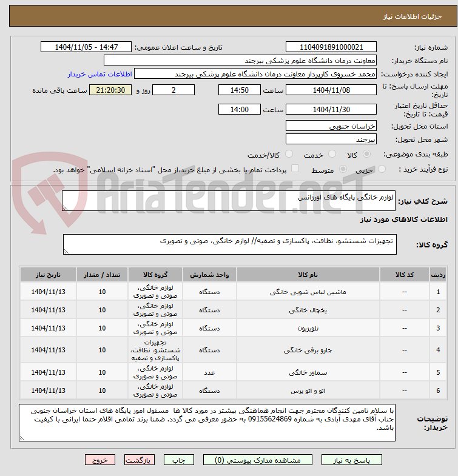Exit using the خروج button
458x476 pixels.
[x=100, y=460]
